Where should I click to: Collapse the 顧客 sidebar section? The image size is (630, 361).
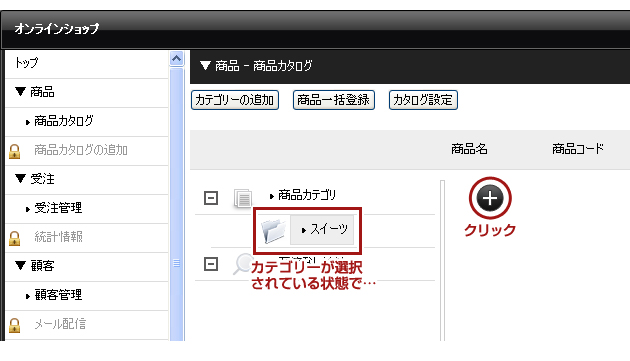click(20, 265)
